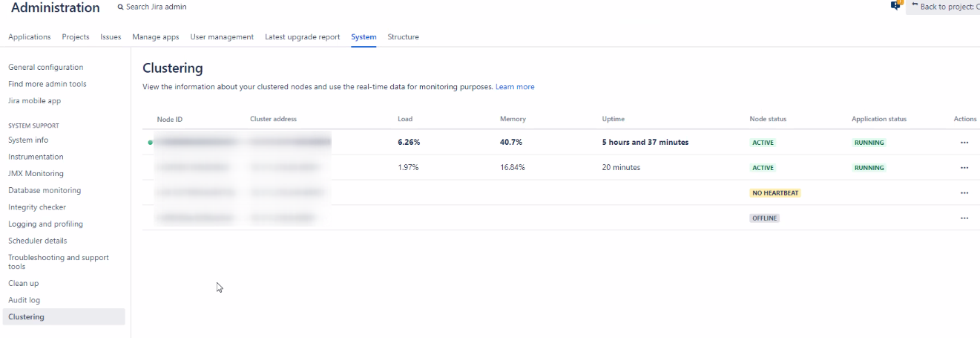Image resolution: width=980 pixels, height=338 pixels.
Task: Select the 20 minutes uptime cell
Action: coord(621,168)
